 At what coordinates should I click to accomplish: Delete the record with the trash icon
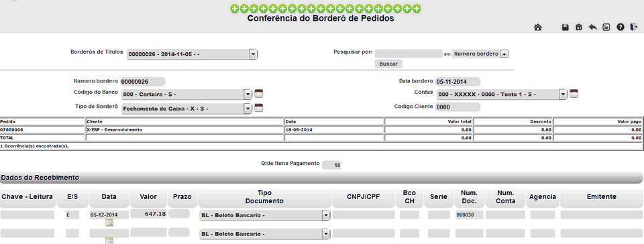[x=579, y=27]
